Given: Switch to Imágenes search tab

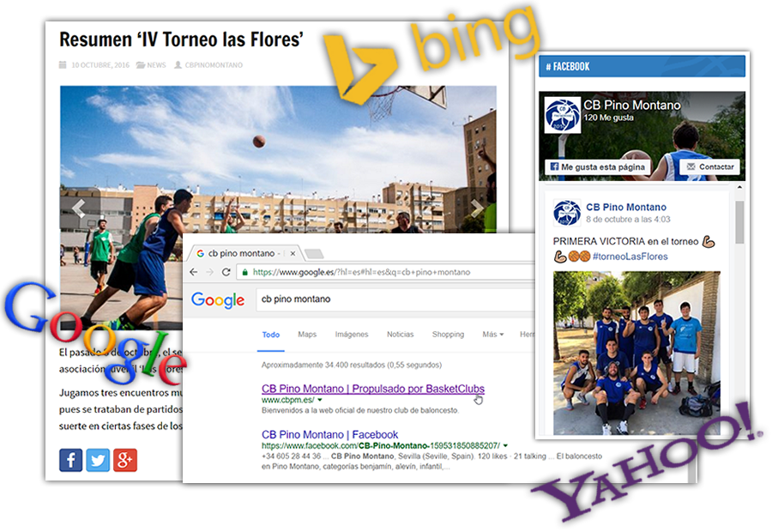Looking at the screenshot, I should click(352, 335).
